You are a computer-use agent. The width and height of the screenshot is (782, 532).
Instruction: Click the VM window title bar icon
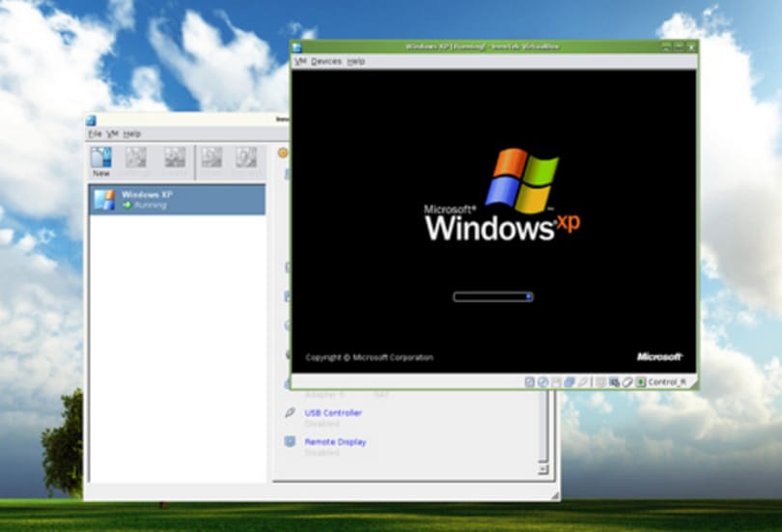click(x=297, y=47)
